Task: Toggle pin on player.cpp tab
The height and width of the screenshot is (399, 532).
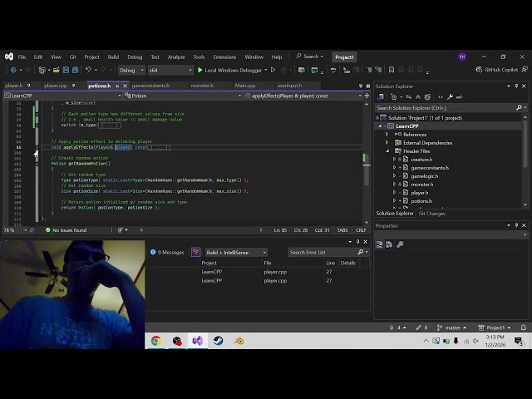Action: (x=73, y=86)
